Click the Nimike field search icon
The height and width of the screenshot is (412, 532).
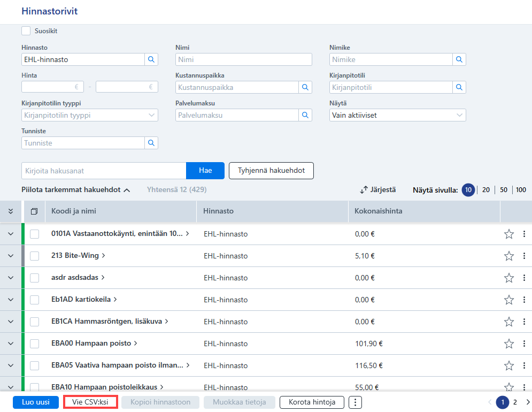tap(459, 59)
